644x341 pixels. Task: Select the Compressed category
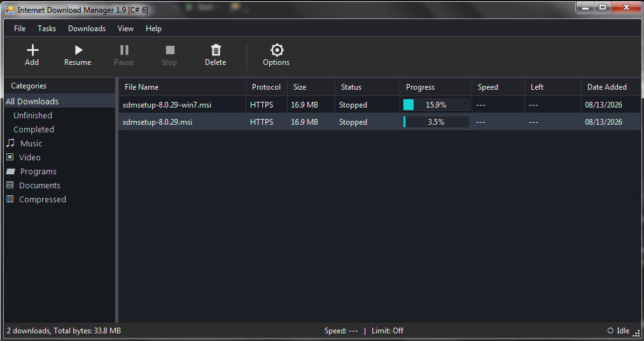42,199
